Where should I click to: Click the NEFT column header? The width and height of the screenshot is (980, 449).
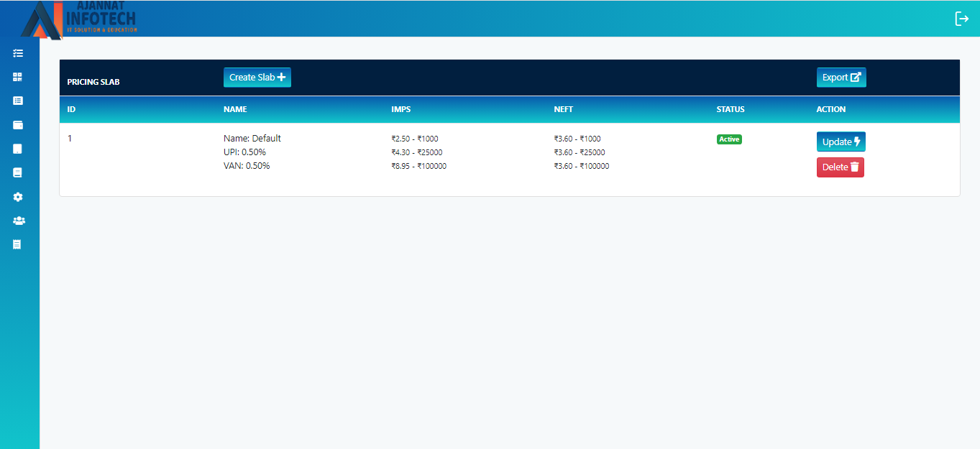(563, 109)
